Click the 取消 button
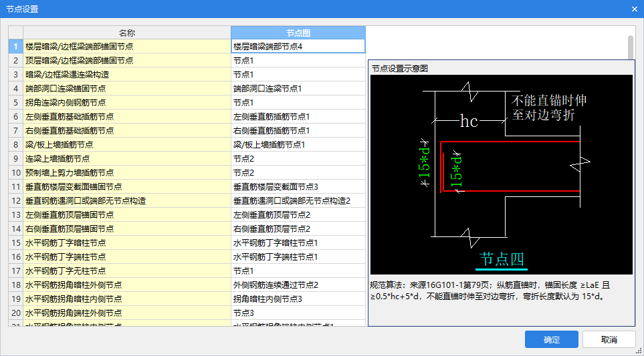 pyautogui.click(x=609, y=339)
